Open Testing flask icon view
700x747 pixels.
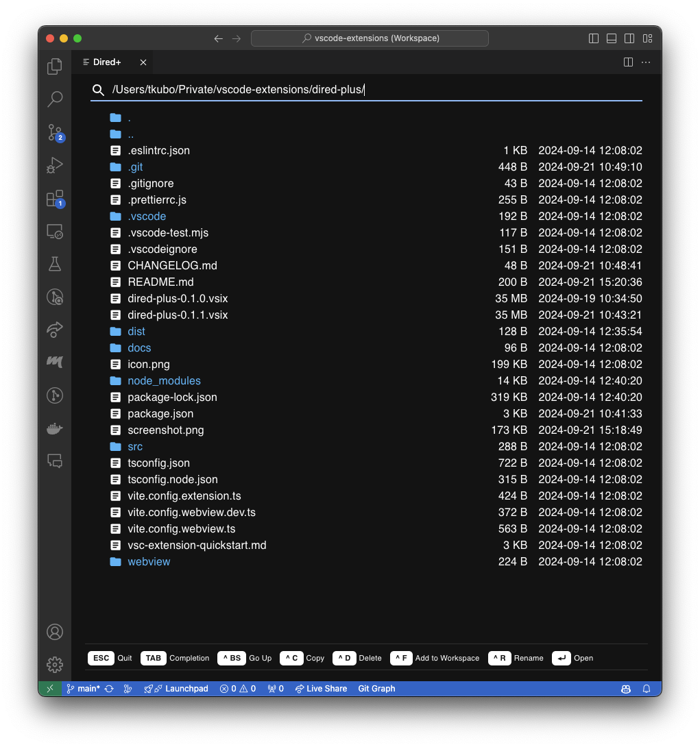tap(55, 264)
